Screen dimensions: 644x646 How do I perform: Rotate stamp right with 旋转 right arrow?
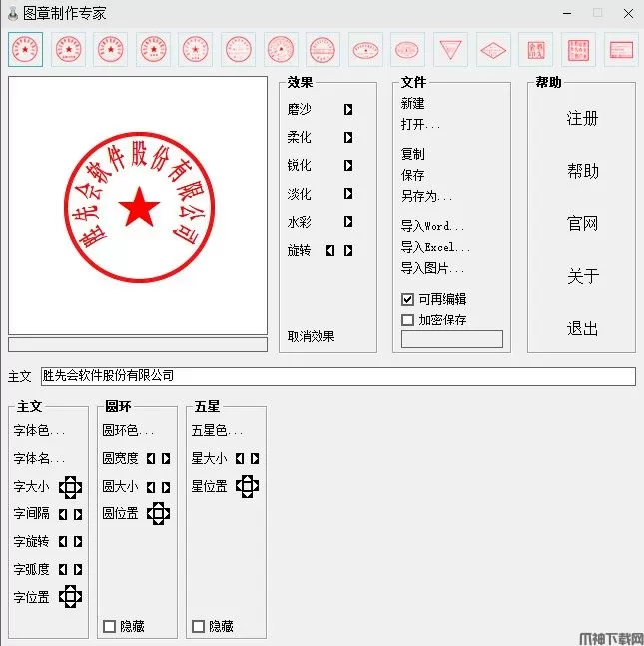348,250
